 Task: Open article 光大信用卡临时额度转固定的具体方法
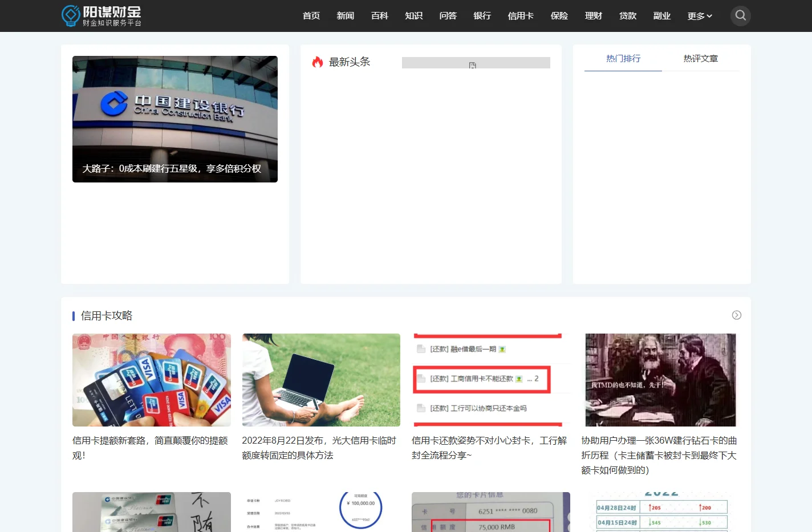pyautogui.click(x=319, y=448)
